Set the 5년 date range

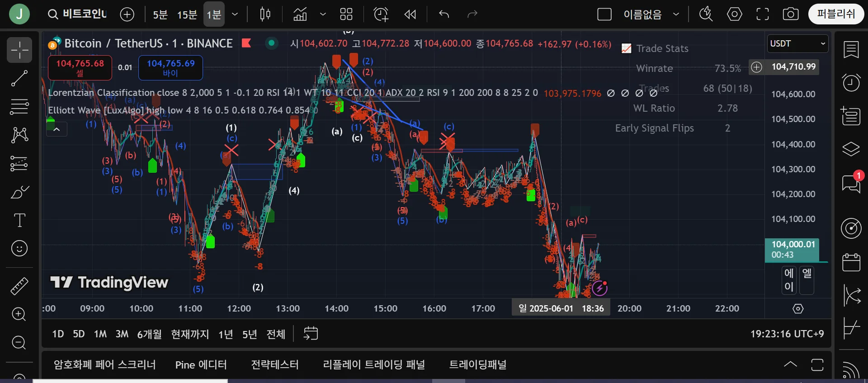(250, 334)
